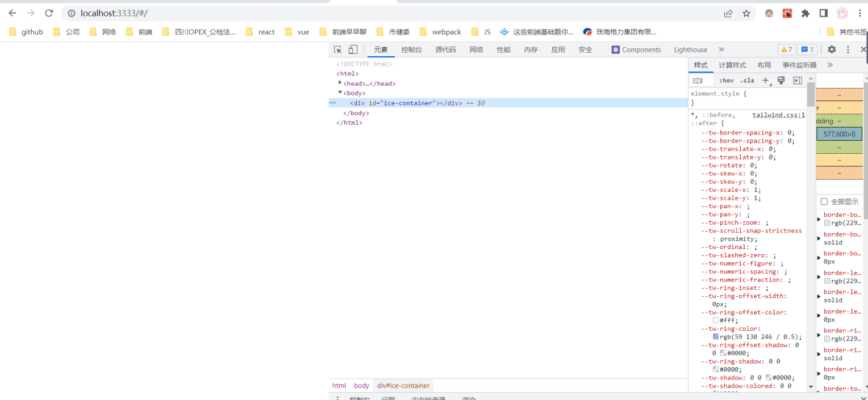This screenshot has width=868, height=400.
Task: Enable the 全部显示 checkbox
Action: pos(824,201)
